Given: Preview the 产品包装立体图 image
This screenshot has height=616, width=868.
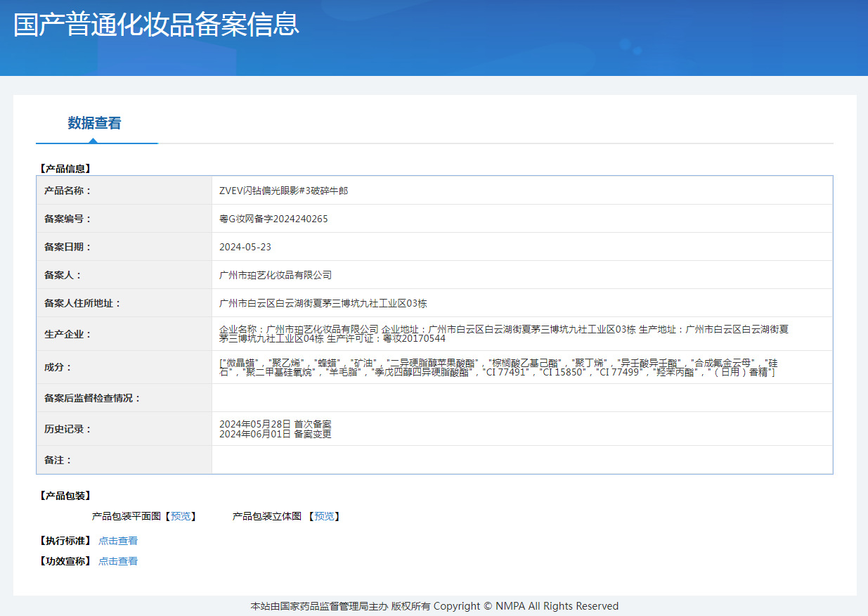Looking at the screenshot, I should pyautogui.click(x=324, y=516).
